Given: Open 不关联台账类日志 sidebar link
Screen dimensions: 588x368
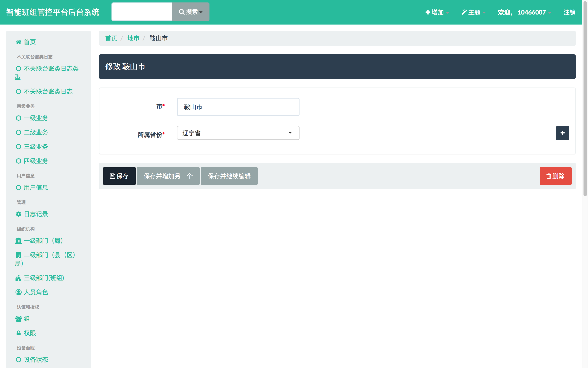Looking at the screenshot, I should (44, 92).
